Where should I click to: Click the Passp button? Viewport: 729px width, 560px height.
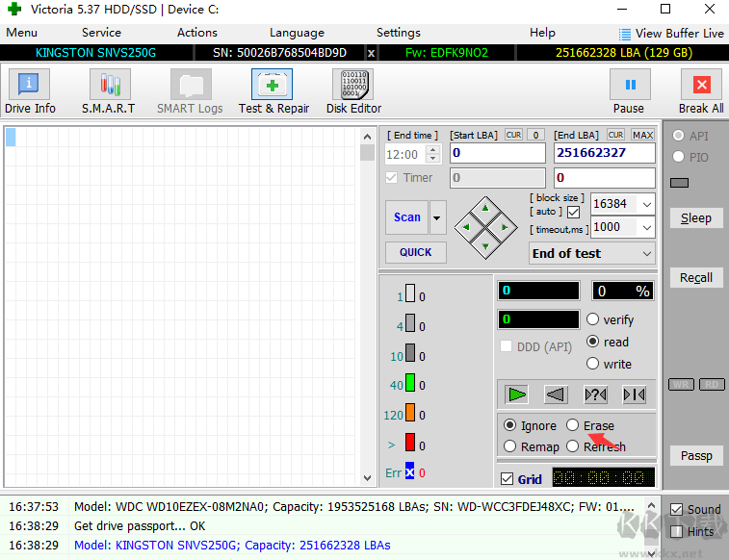coord(695,455)
